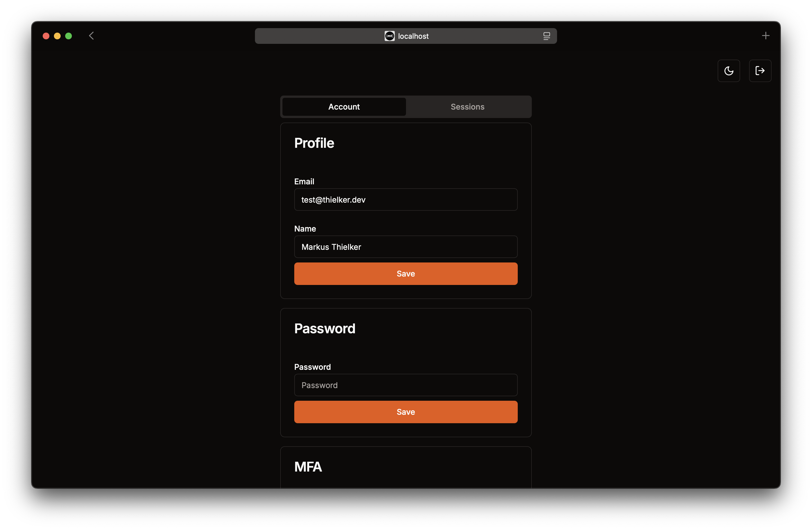Switch to the Sessions tab
812x530 pixels.
(467, 107)
